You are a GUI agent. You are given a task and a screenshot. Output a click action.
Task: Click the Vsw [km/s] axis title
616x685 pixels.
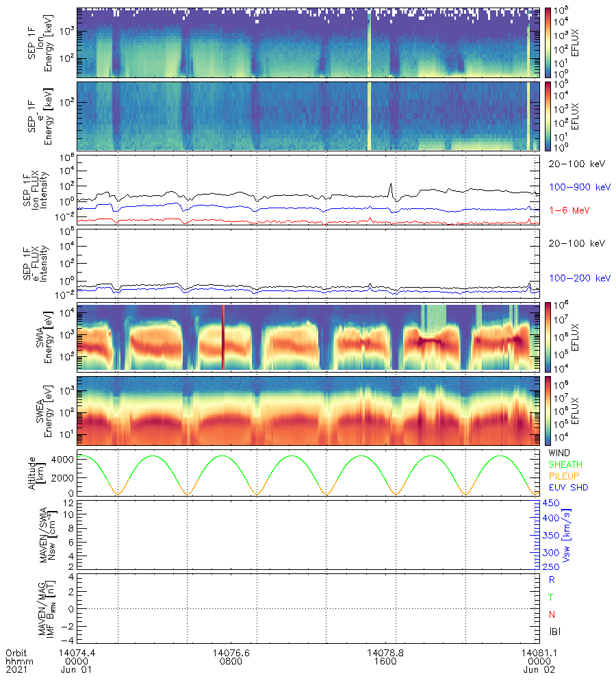566,534
